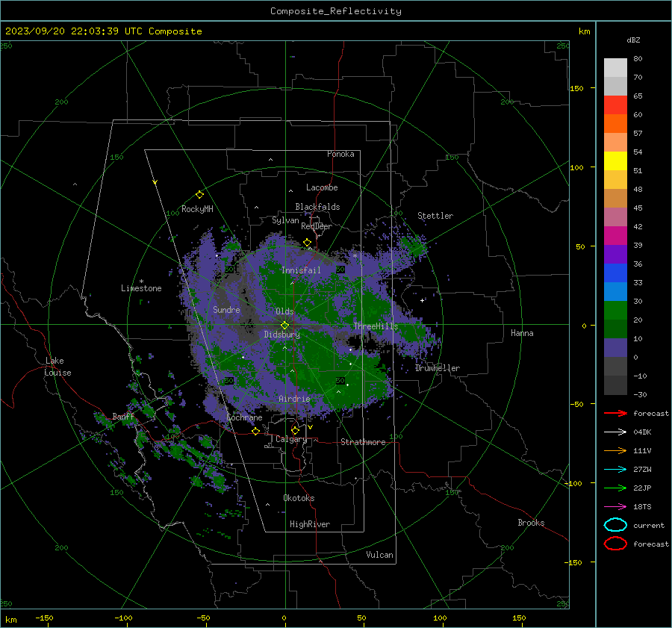The image size is (672, 628).
Task: Click the orange 111V arrow icon
Action: (615, 450)
